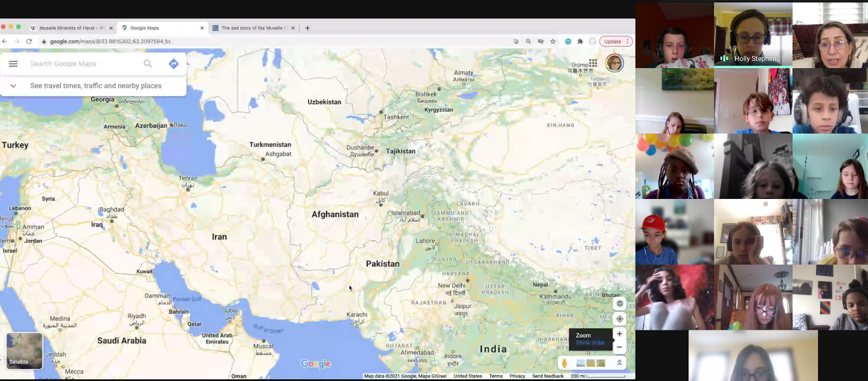The image size is (868, 381).
Task: Toggle globe view button on the map
Action: 620,303
